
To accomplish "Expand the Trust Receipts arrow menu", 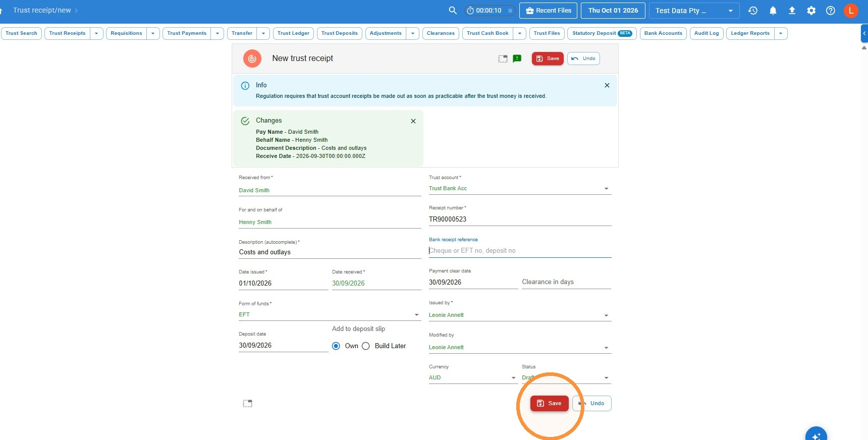I will (x=96, y=33).
